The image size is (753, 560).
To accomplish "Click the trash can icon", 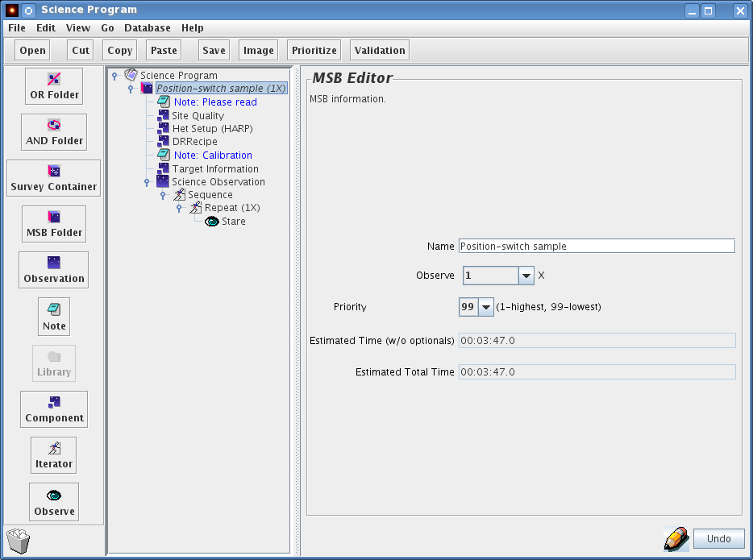I will [18, 541].
